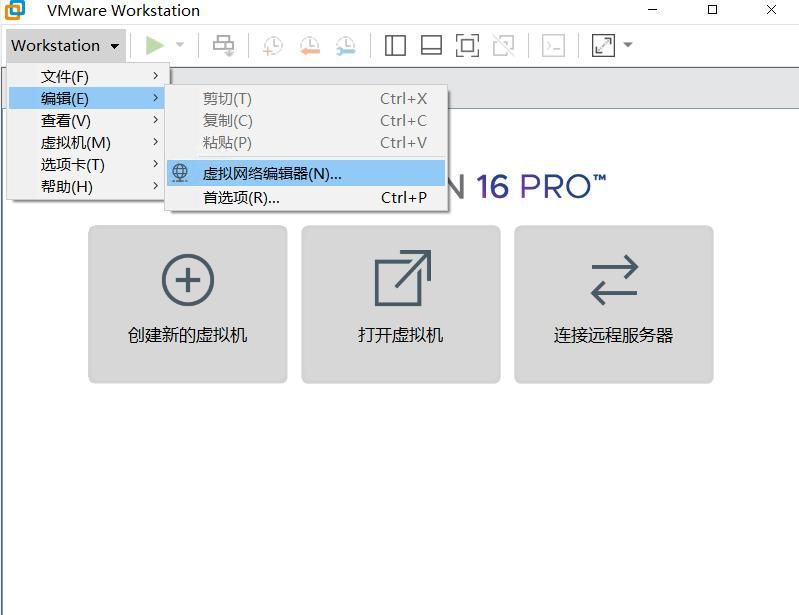Click the Unity mode toolbar icon
This screenshot has width=799, height=615.
click(503, 45)
